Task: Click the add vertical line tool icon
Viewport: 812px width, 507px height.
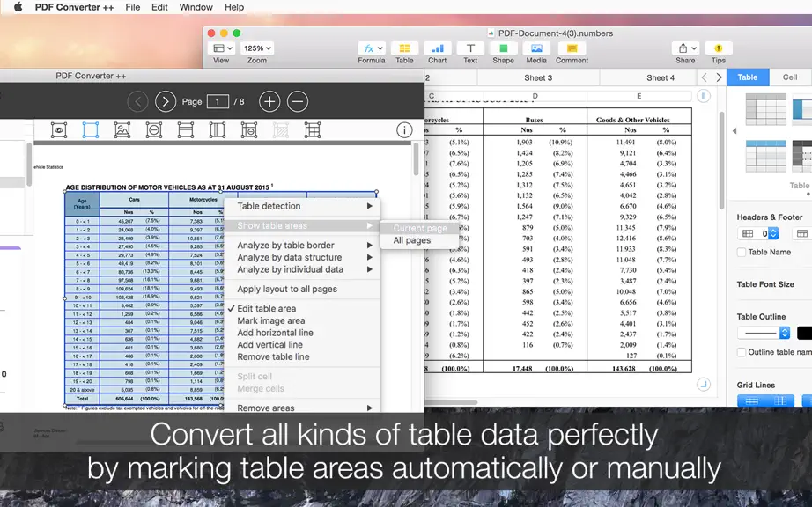Action: click(217, 130)
